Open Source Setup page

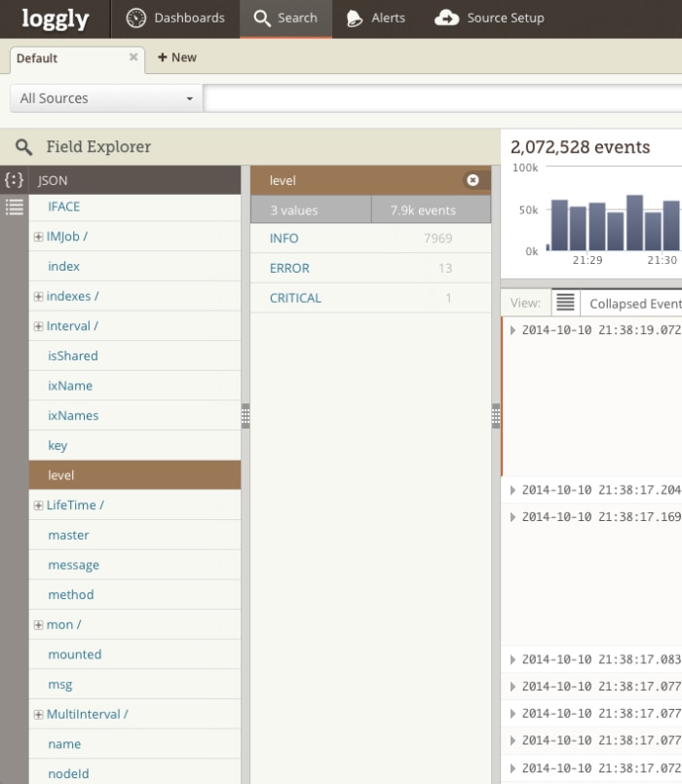pyautogui.click(x=489, y=19)
